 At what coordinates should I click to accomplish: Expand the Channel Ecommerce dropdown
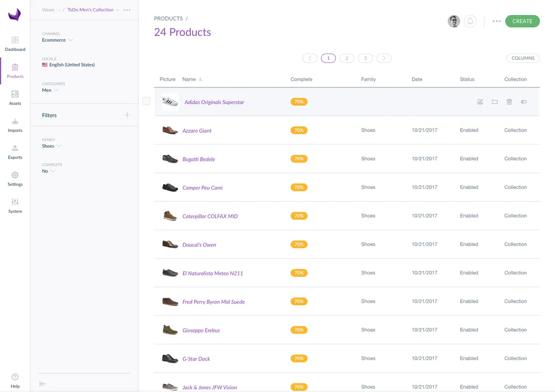57,40
